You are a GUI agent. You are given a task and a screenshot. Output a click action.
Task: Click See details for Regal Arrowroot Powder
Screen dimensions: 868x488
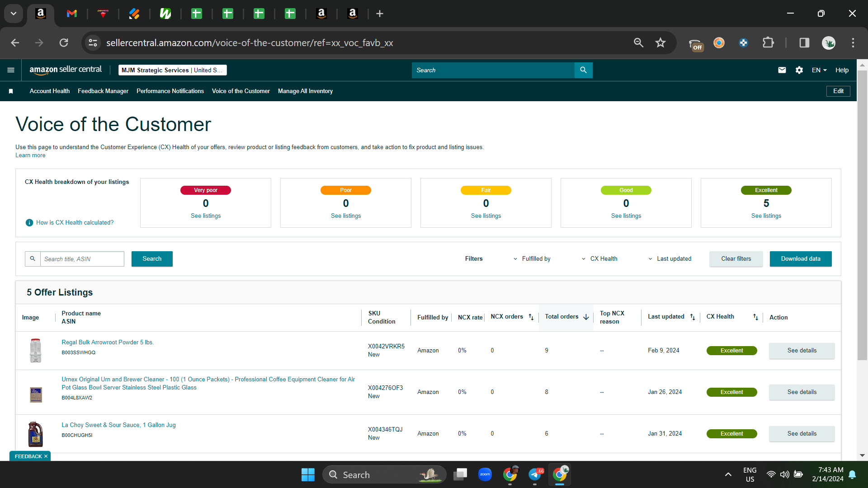(802, 351)
